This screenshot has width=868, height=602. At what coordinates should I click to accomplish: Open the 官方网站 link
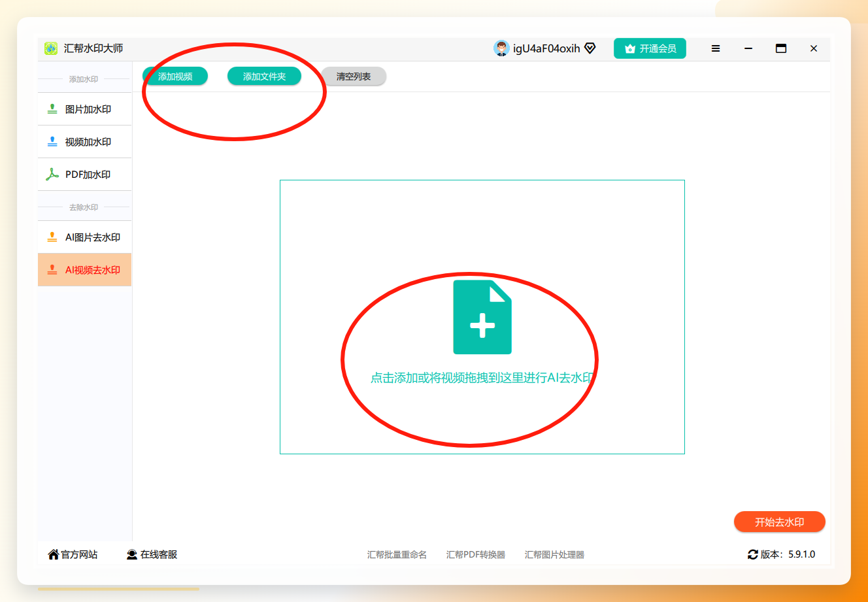pos(79,554)
